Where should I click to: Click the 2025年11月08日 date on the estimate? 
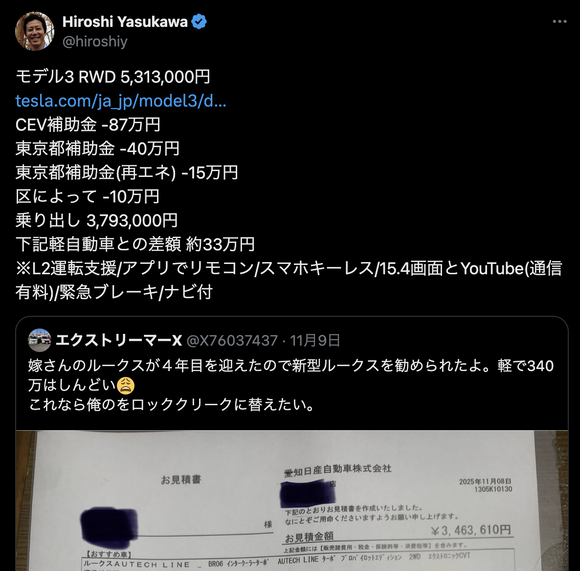tap(485, 482)
